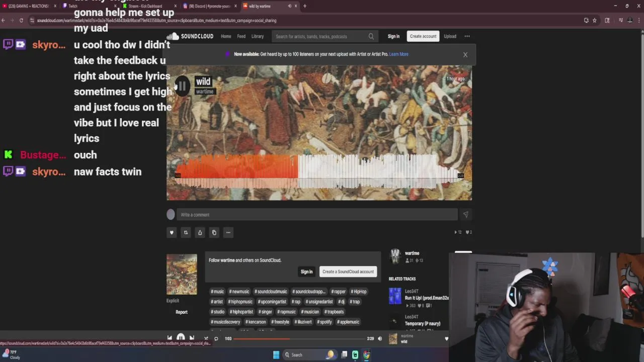
Task: Like the now playing track in player bar
Action: 446,339
